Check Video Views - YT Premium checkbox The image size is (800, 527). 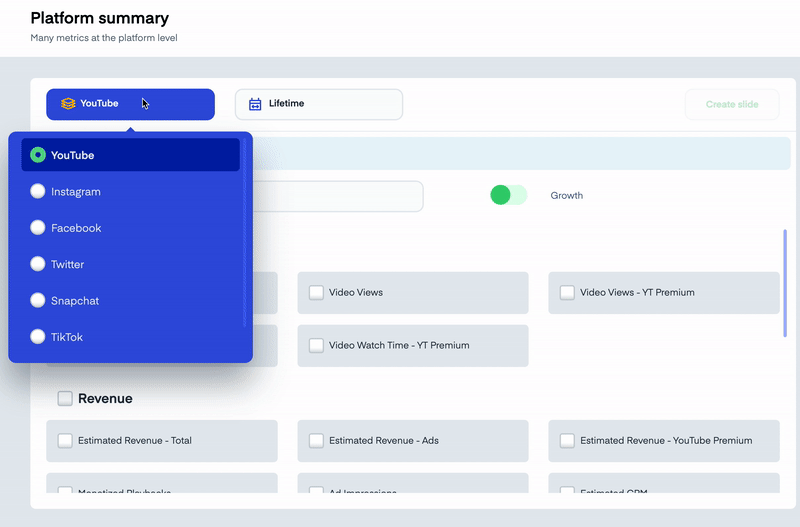click(567, 292)
